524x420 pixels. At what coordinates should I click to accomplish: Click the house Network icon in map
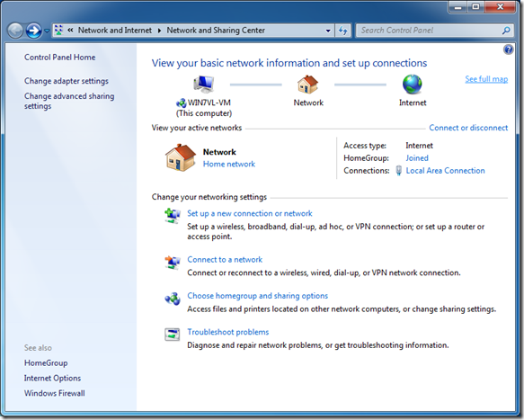pos(307,84)
